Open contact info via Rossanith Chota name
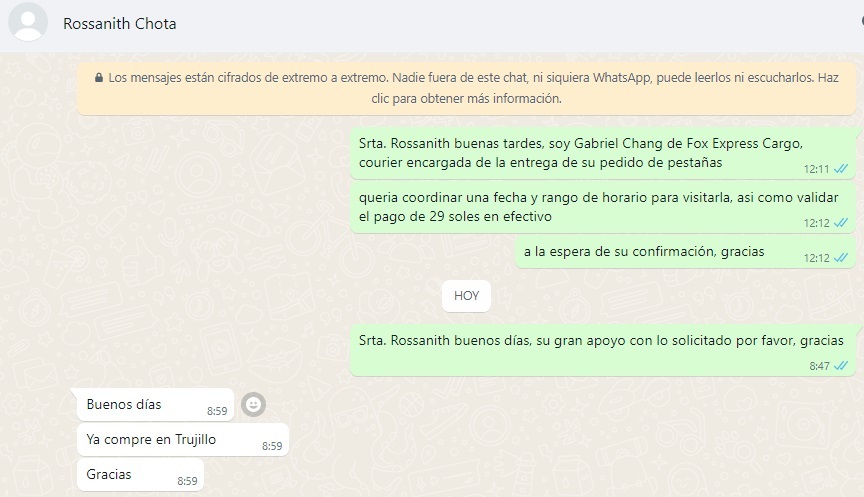Screen dimensions: 864x497 tap(120, 24)
